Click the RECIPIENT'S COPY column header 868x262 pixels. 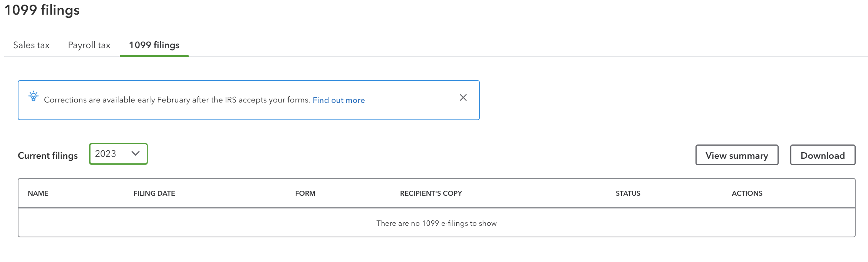click(431, 193)
